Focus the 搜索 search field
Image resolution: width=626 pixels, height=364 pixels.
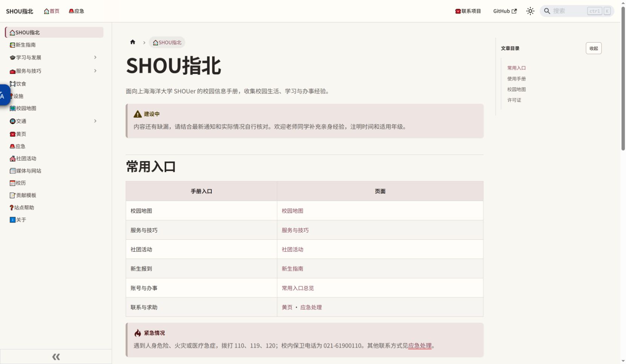click(577, 11)
